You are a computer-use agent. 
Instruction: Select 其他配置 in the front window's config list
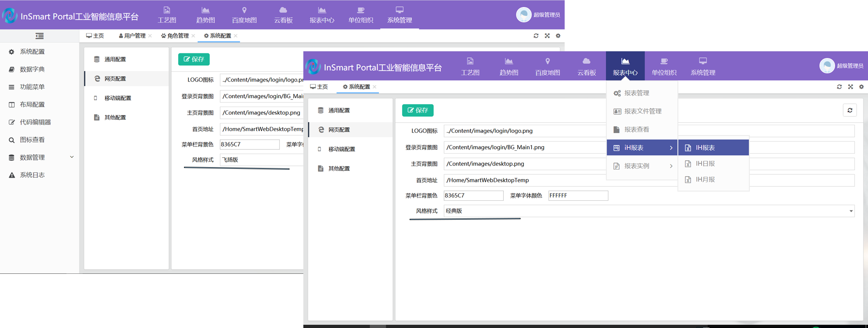point(350,168)
